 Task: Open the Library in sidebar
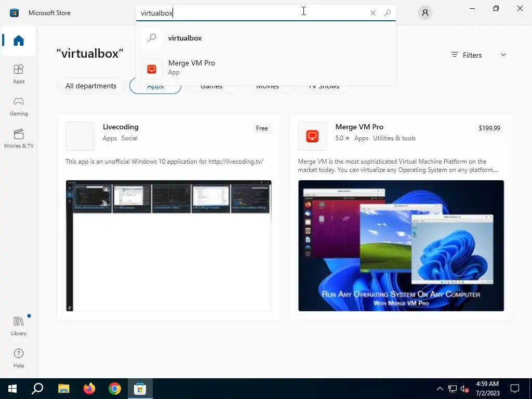[x=19, y=326]
